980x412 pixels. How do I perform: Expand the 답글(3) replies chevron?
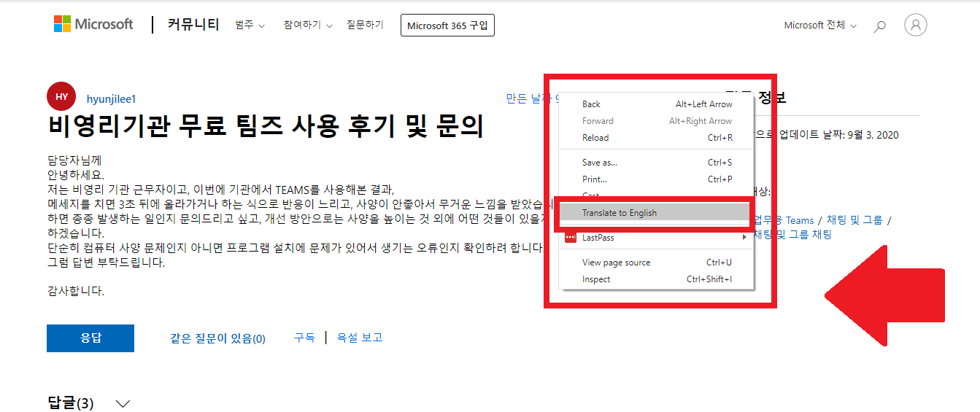[123, 403]
